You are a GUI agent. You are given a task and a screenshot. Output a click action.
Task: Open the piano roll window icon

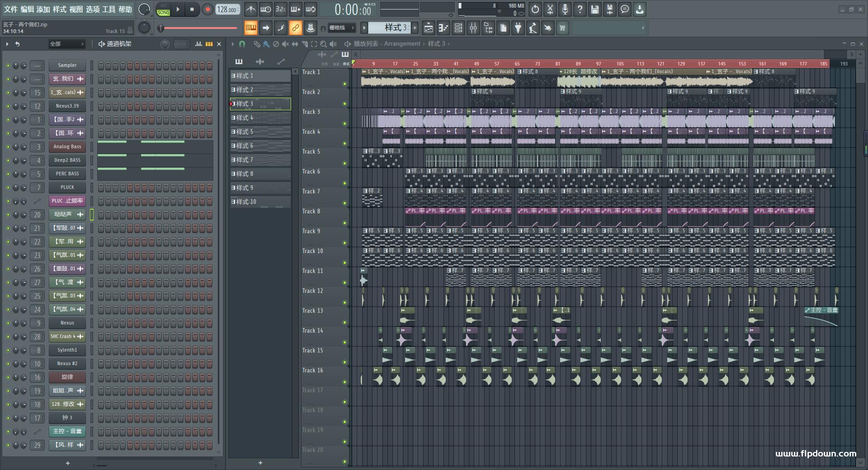click(x=443, y=28)
